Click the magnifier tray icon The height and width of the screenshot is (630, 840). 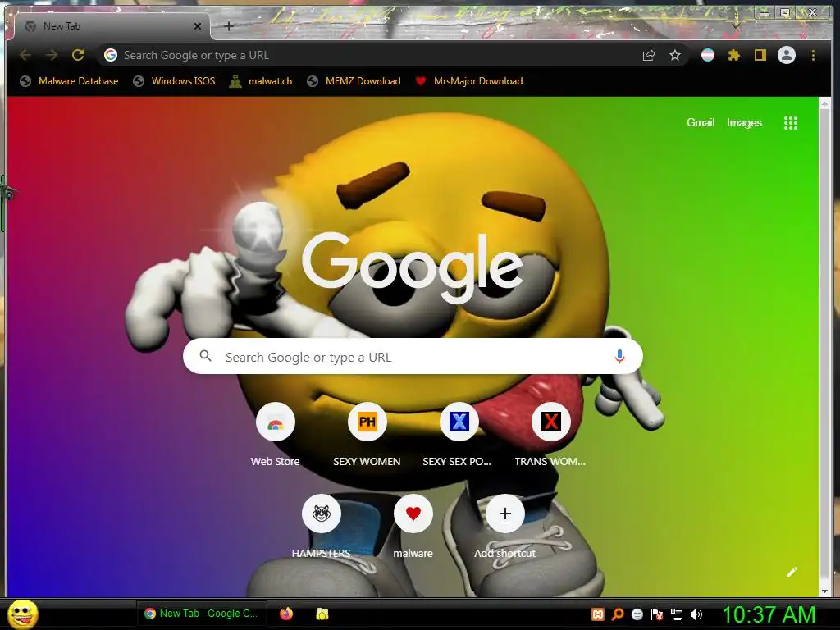pyautogui.click(x=618, y=614)
